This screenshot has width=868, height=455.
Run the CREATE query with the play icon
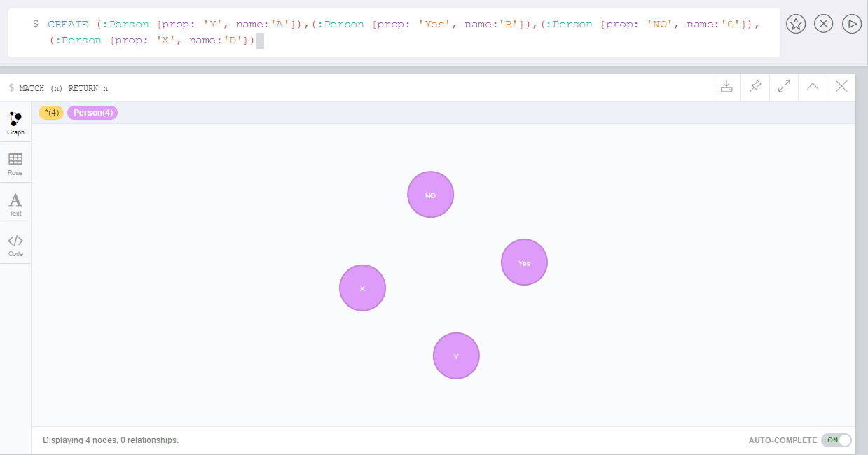pyautogui.click(x=851, y=23)
